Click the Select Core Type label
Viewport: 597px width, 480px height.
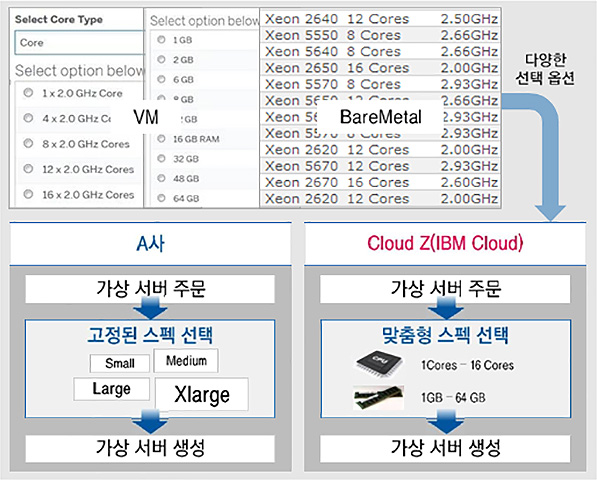[59, 19]
